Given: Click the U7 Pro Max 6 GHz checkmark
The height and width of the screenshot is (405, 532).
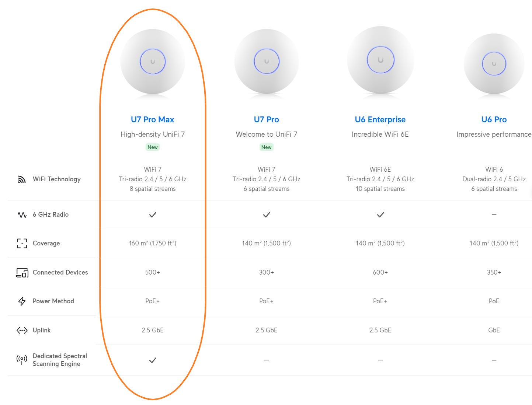Looking at the screenshot, I should [153, 214].
